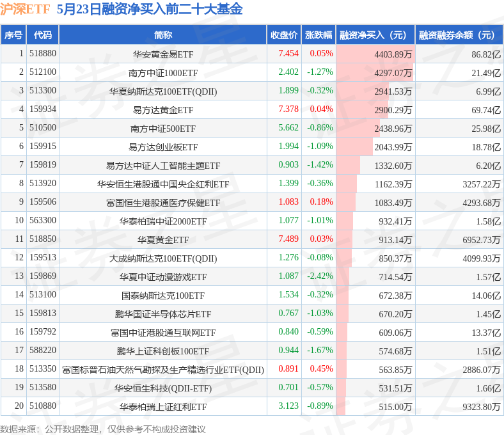Click closing price 5.662

pyautogui.click(x=288, y=128)
